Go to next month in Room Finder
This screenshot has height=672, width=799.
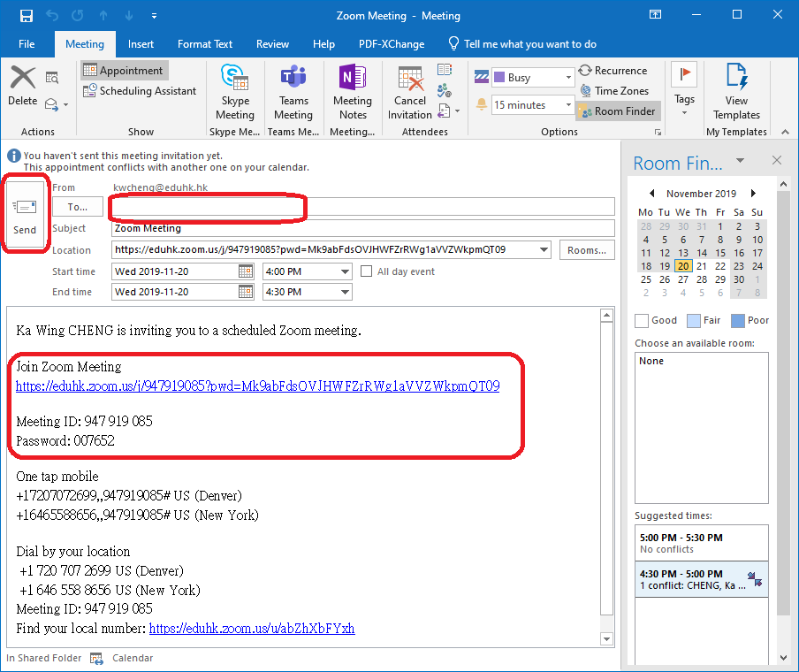pos(753,194)
